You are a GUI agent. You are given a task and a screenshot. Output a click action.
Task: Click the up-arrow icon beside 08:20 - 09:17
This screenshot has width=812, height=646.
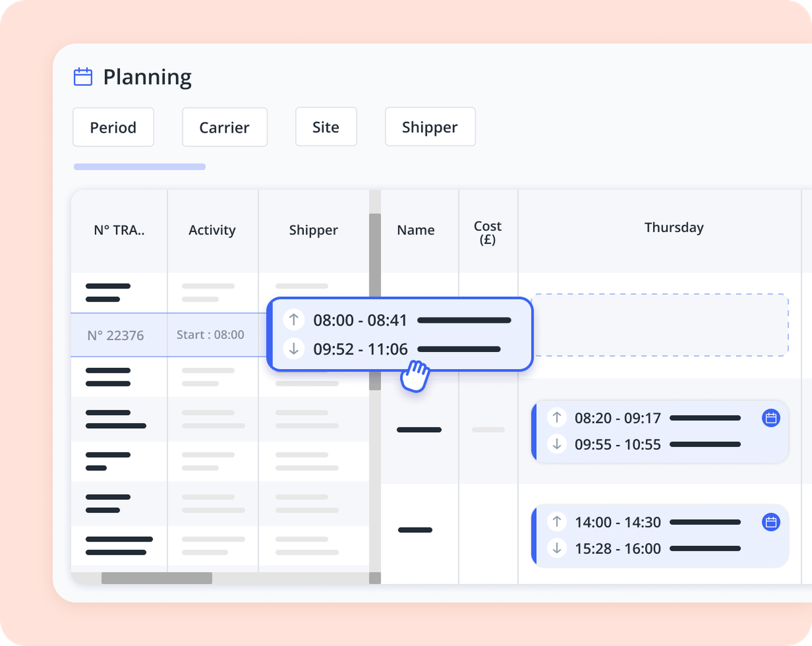pyautogui.click(x=557, y=418)
